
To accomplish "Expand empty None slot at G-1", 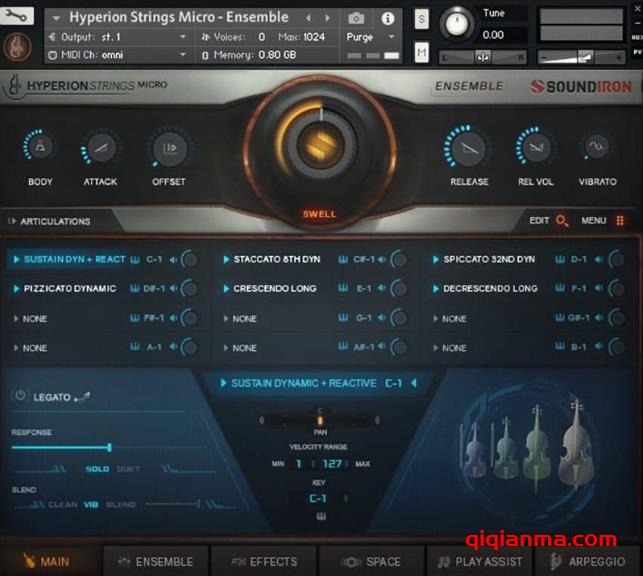I will (x=226, y=319).
